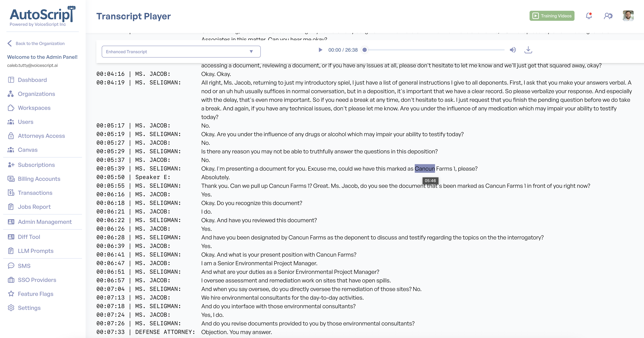The height and width of the screenshot is (338, 644).
Task: Open Transactions page
Action: point(35,193)
